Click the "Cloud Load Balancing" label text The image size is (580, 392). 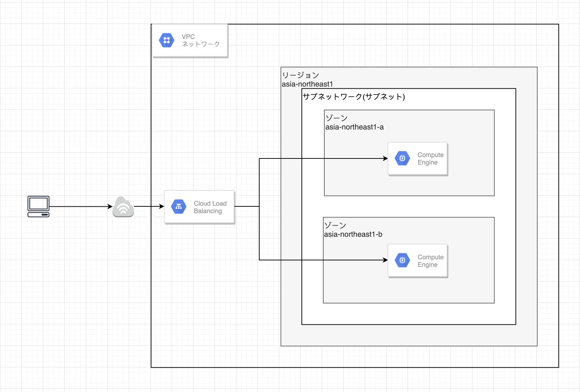(210, 207)
